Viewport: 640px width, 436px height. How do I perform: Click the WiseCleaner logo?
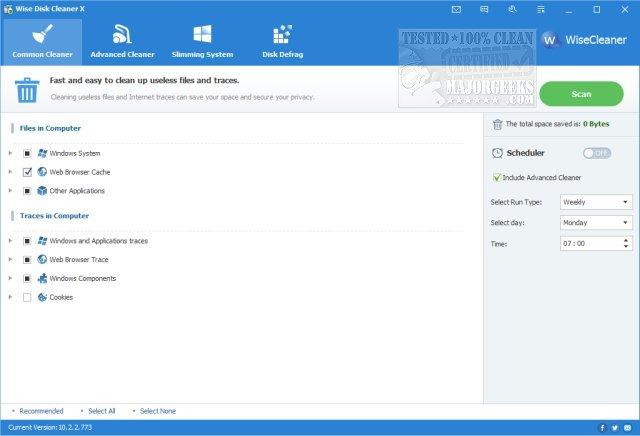pyautogui.click(x=584, y=40)
